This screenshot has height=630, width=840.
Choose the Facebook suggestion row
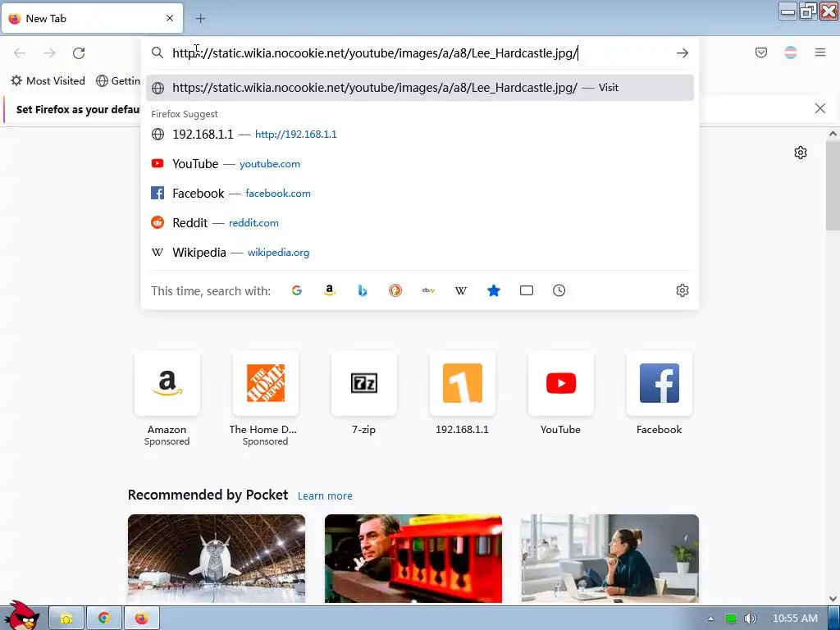pos(419,194)
